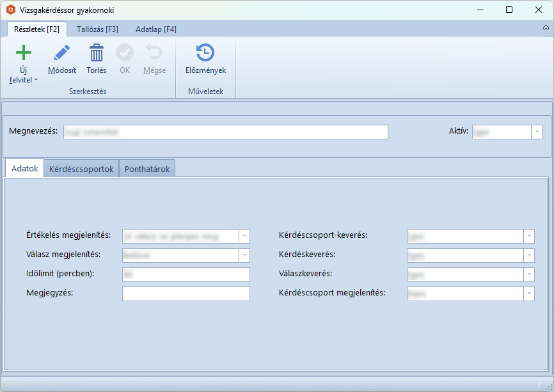Click the Mégse undo arrow icon
Screen dimensions: 554x392
[x=154, y=53]
